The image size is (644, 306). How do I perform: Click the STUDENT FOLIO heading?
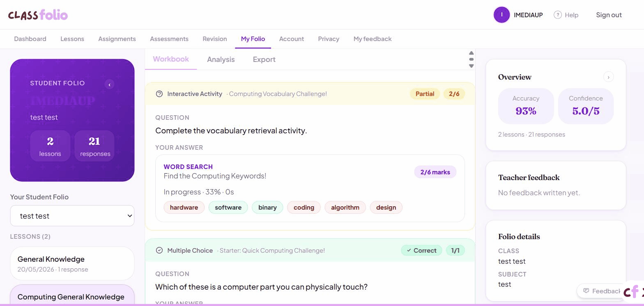[57, 83]
